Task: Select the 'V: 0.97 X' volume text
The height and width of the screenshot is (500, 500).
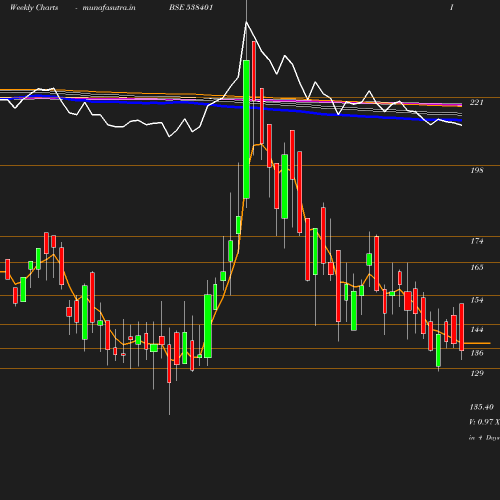Action: point(484,422)
